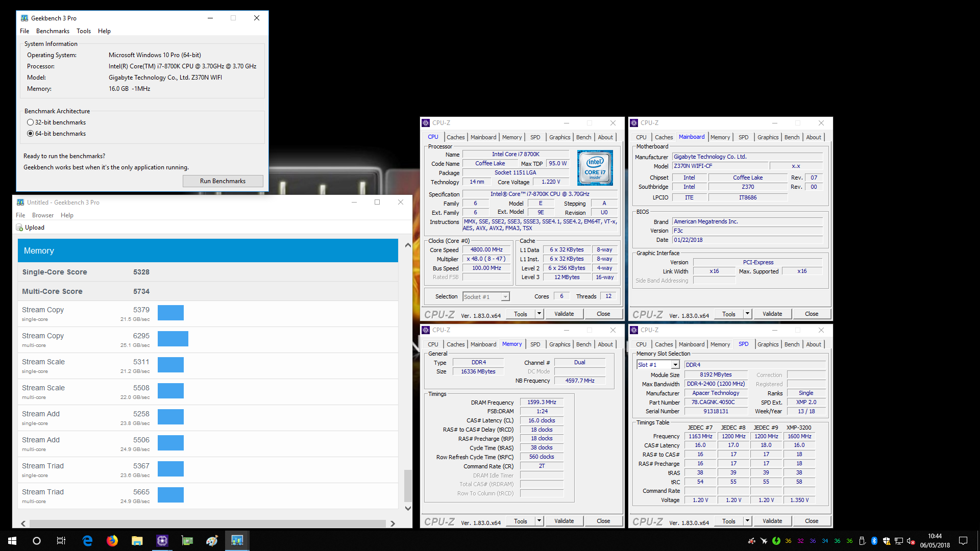Click the Run Benchmarks button

[x=223, y=181]
